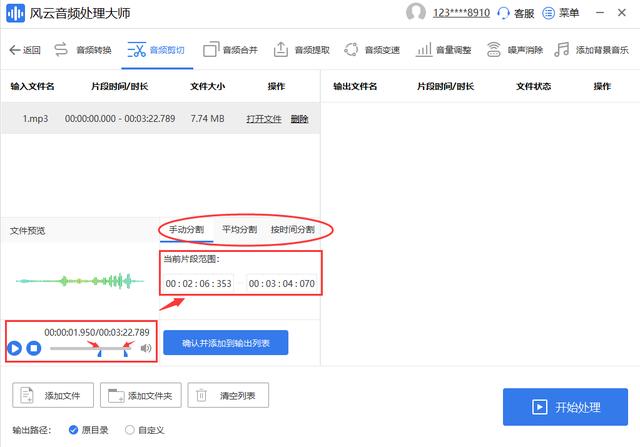
Task: Switch to 按时间分割 split by time tab
Action: click(x=293, y=229)
